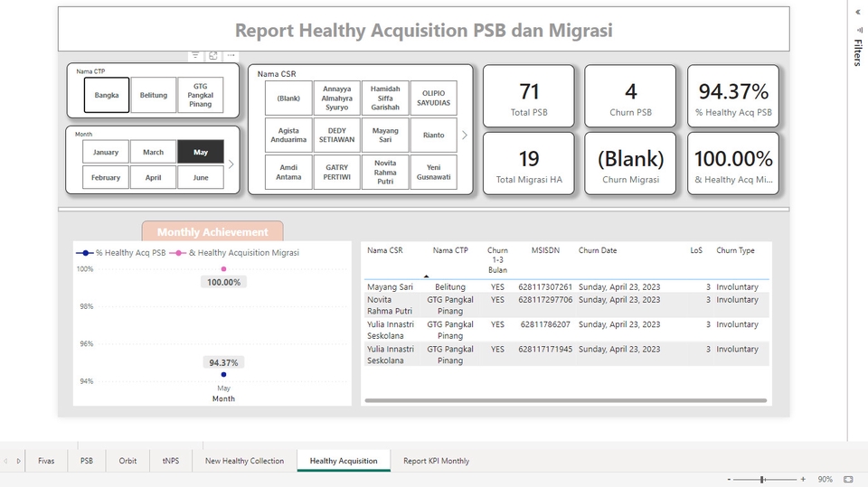Open focus mode icon above the slicer

click(213, 55)
